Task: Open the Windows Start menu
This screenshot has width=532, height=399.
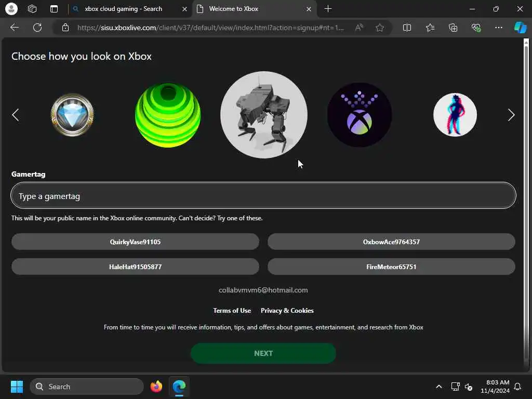Action: tap(17, 387)
